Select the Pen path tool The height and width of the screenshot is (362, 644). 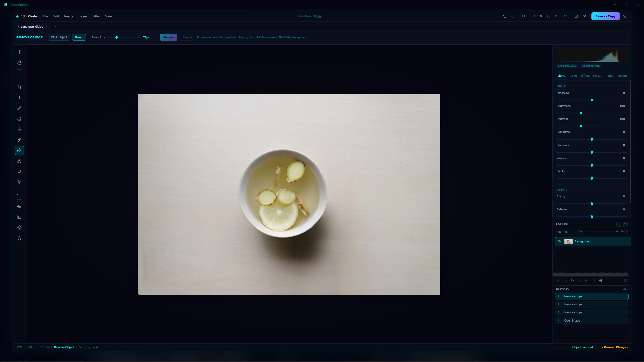[x=19, y=171]
